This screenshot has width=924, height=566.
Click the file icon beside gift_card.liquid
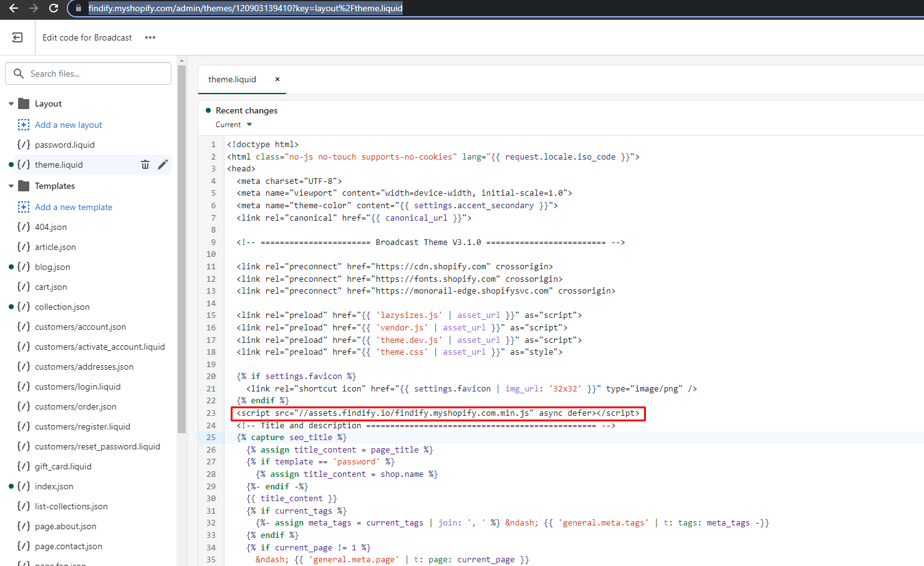24,466
